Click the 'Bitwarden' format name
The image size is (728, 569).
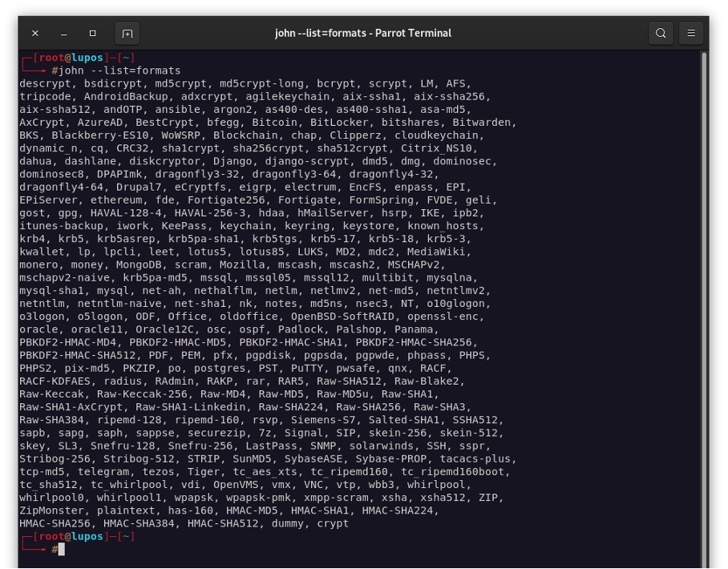[482, 123]
